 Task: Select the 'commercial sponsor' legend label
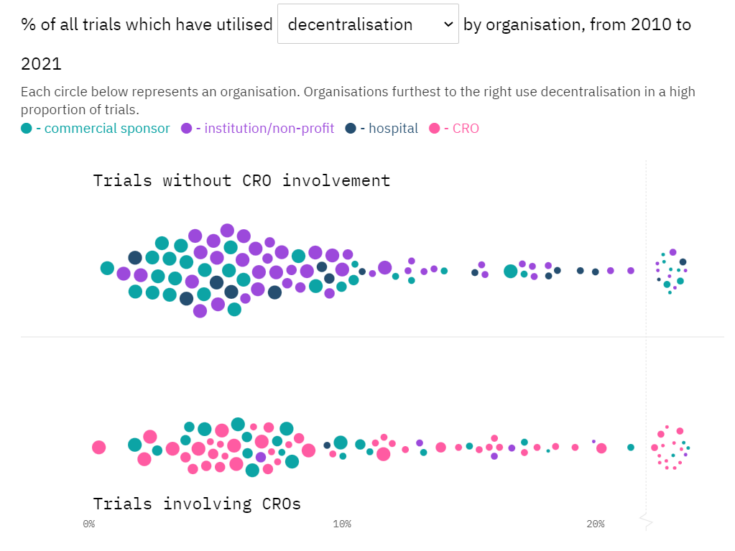click(x=106, y=128)
